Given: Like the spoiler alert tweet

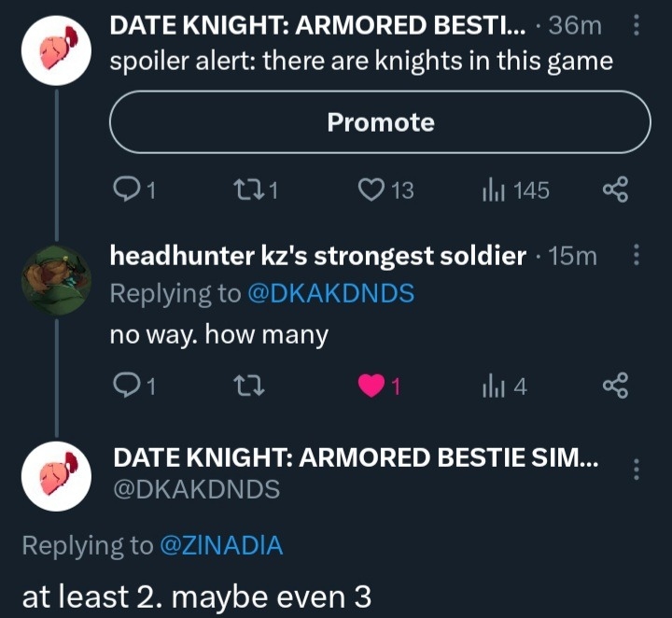Looking at the screenshot, I should coord(373,190).
